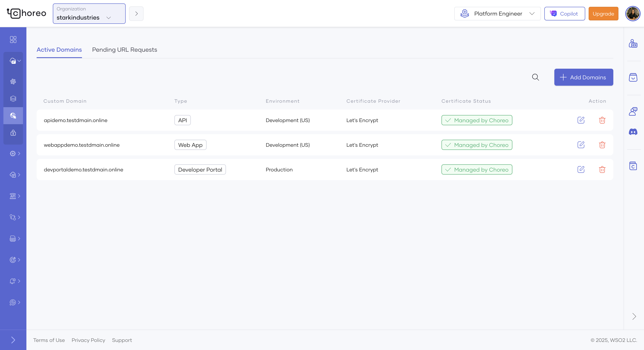Click the Add Domains button
The height and width of the screenshot is (350, 644).
(584, 77)
